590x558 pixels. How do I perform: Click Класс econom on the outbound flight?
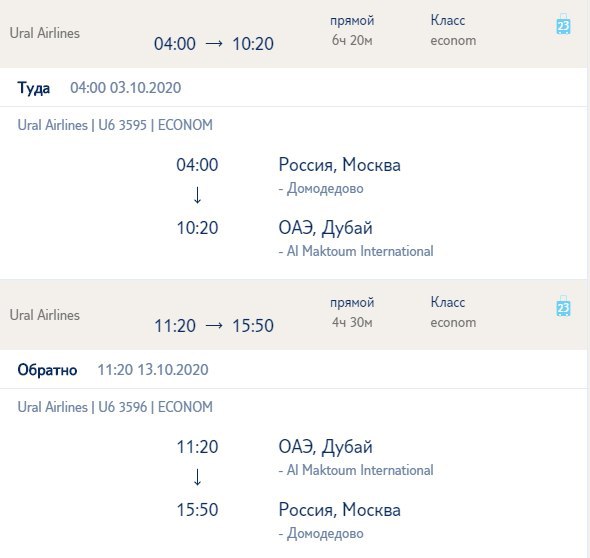453,30
